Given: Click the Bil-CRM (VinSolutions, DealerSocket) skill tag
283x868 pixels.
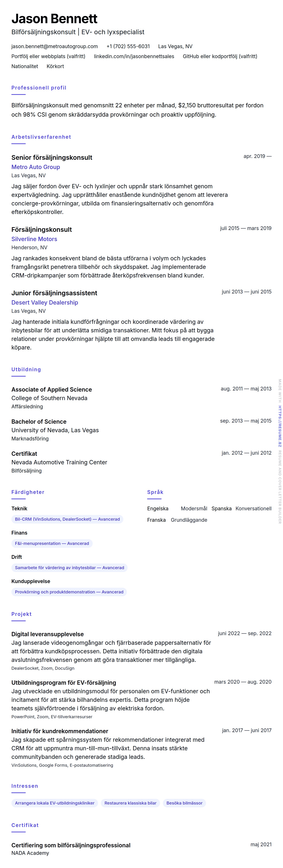Looking at the screenshot, I should point(67,519).
